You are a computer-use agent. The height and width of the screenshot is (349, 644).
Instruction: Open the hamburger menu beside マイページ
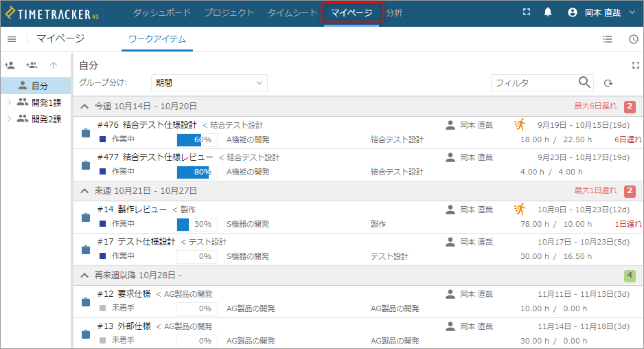point(12,39)
